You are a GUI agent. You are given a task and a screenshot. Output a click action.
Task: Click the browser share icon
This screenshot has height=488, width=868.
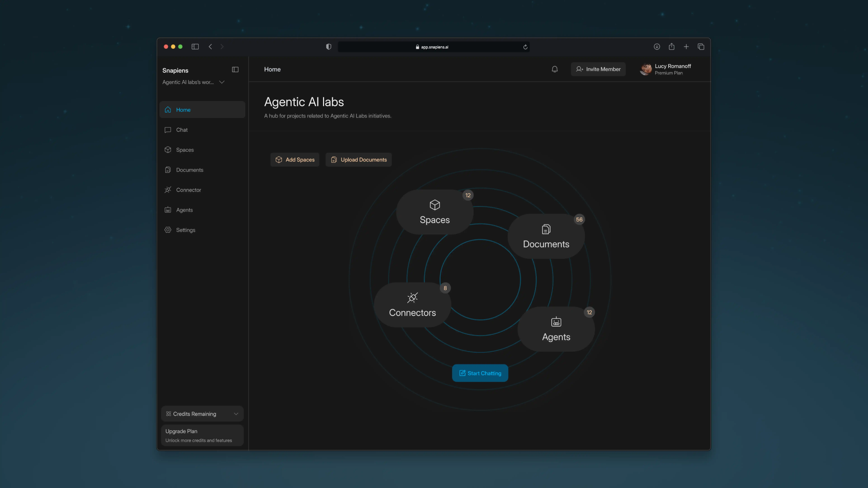pyautogui.click(x=672, y=47)
